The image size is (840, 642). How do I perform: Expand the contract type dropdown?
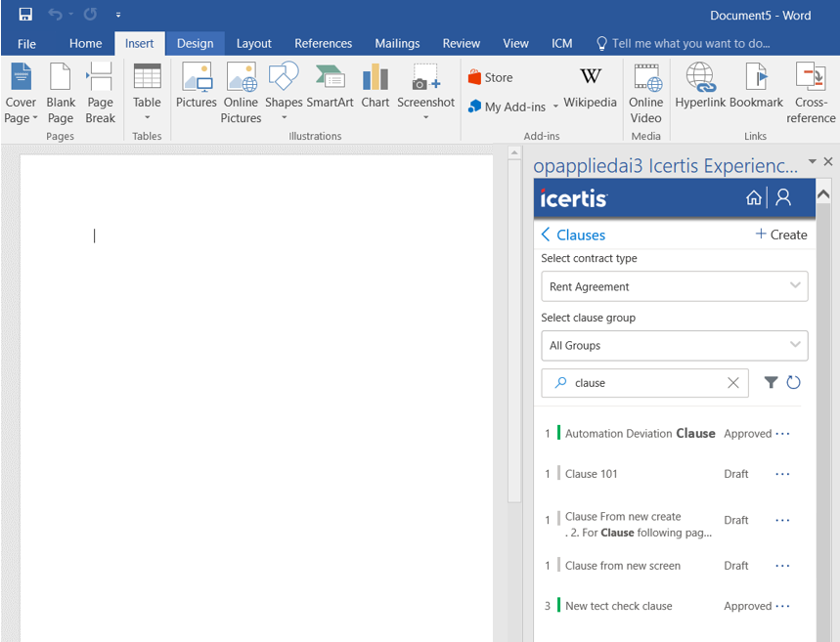tap(674, 286)
